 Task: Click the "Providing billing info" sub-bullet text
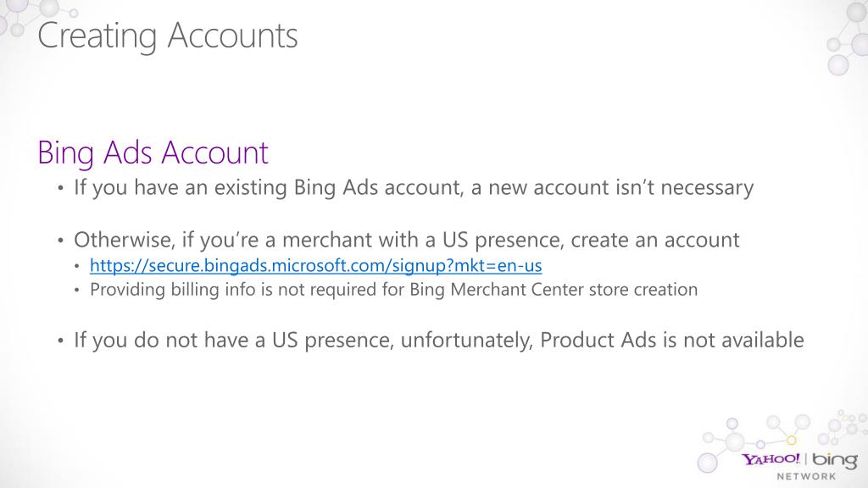(393, 290)
